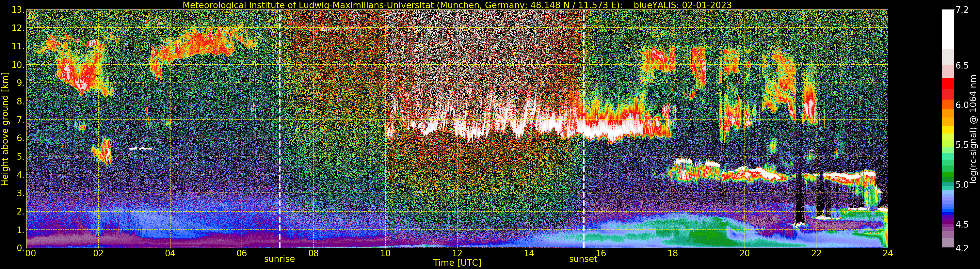Click the "5.5" colorbar value
Viewport: 980px width, 269px height.
point(962,145)
